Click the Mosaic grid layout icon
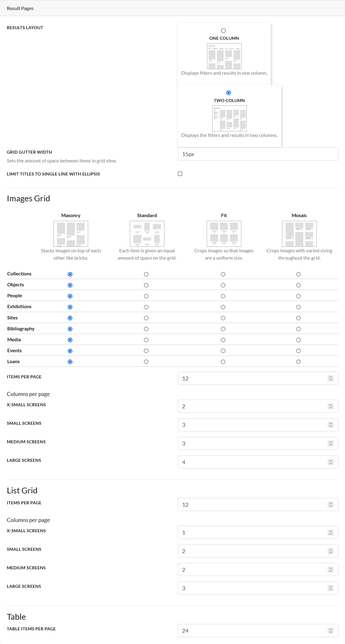 pos(299,233)
